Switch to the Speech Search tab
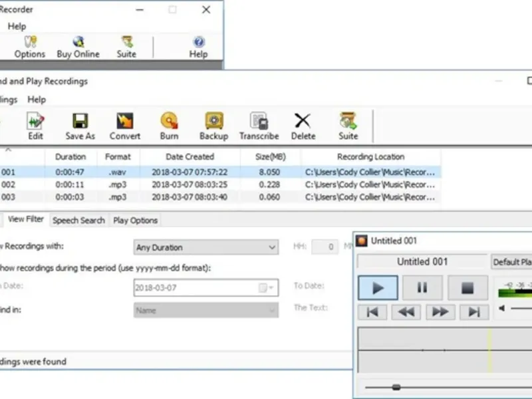Screen dimensions: 532x399 [x=78, y=221]
